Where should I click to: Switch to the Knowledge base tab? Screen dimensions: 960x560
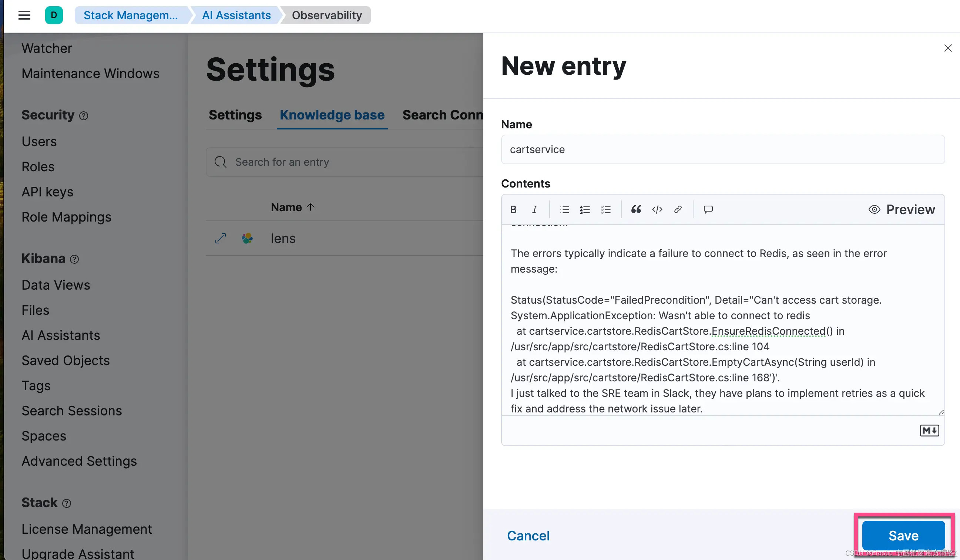[332, 115]
